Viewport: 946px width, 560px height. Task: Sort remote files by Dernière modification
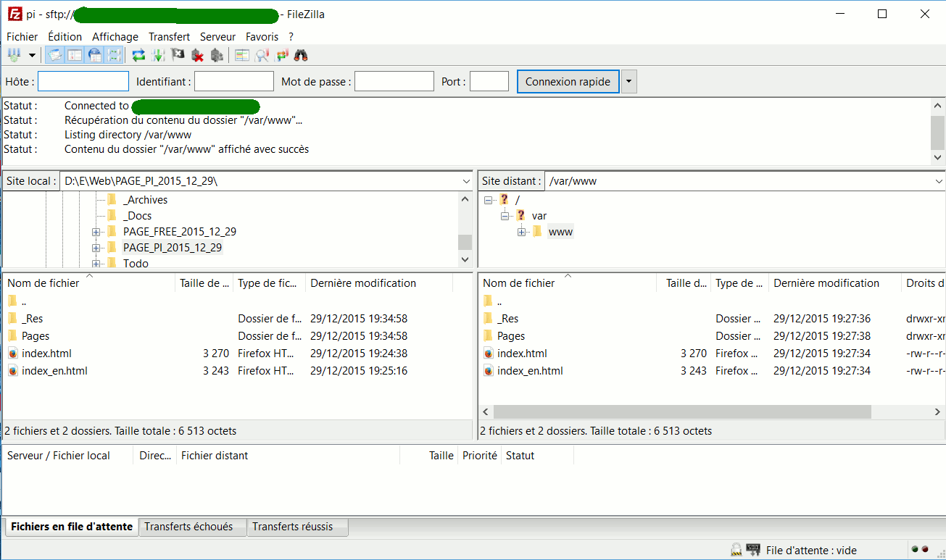tap(826, 283)
